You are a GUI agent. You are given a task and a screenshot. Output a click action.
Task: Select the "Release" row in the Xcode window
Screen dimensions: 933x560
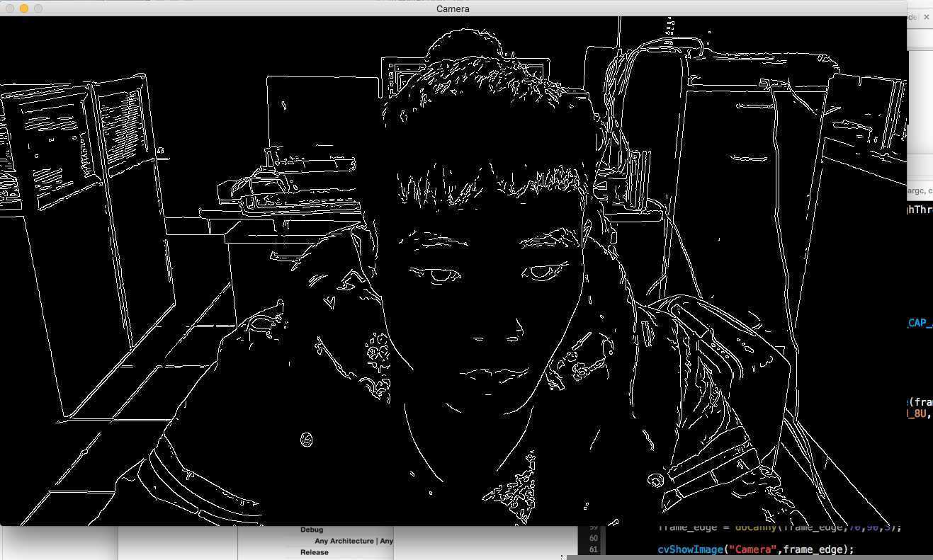coord(315,552)
